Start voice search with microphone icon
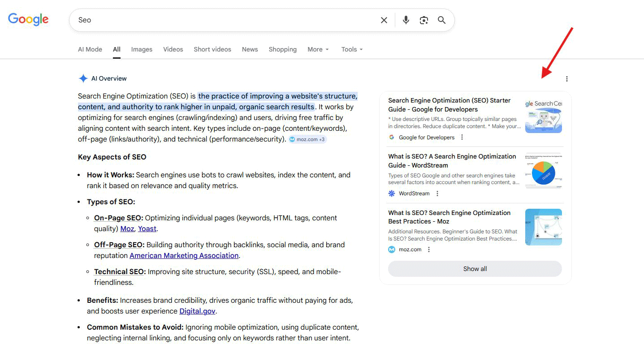 406,20
